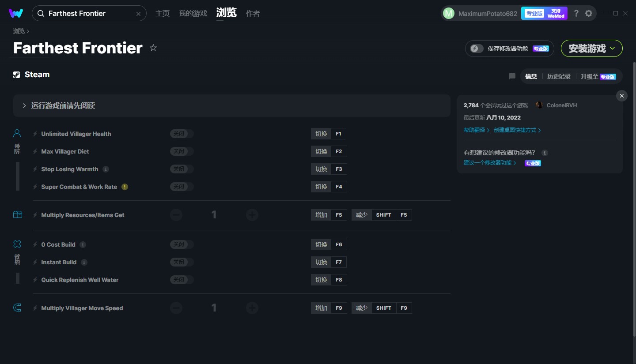This screenshot has height=364, width=636.
Task: Open the install game dropdown
Action: click(591, 49)
